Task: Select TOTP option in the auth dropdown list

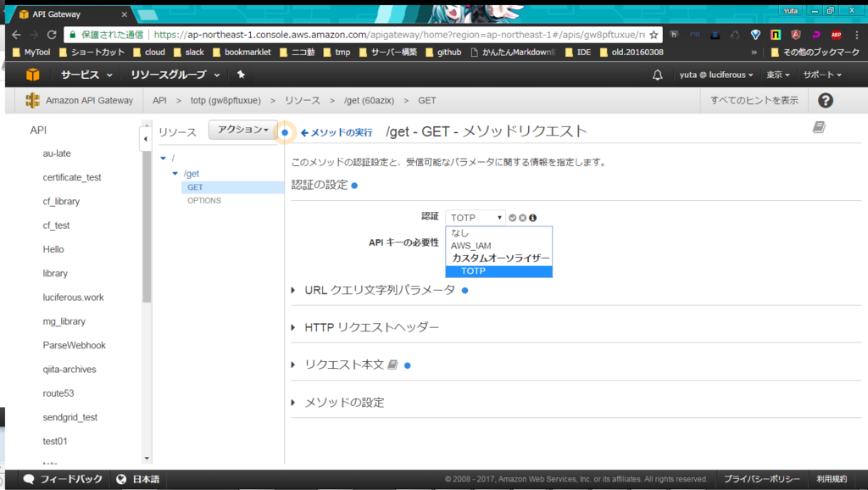Action: pyautogui.click(x=498, y=271)
